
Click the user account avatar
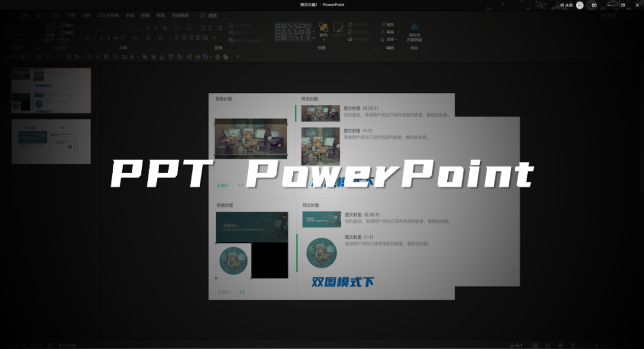pos(580,5)
